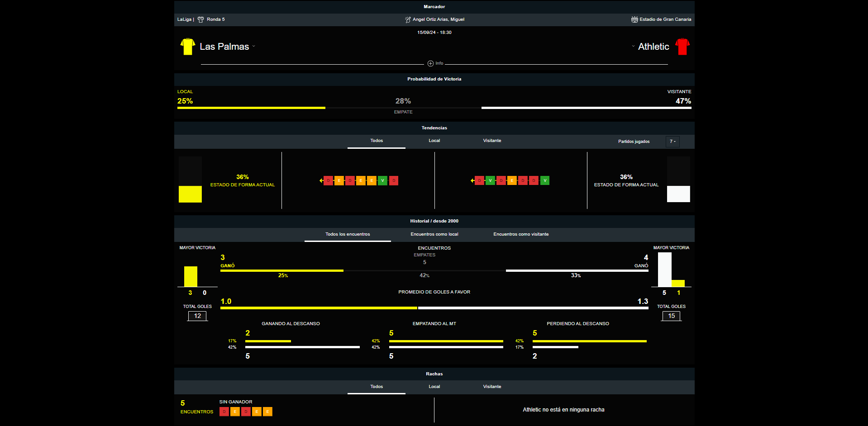The image size is (868, 426).
Task: Click the green V box in Las Palmas form
Action: click(382, 180)
